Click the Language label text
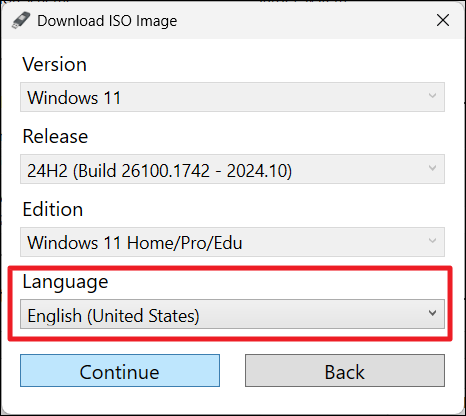Screen dimensions: 466x416 coord(65,283)
